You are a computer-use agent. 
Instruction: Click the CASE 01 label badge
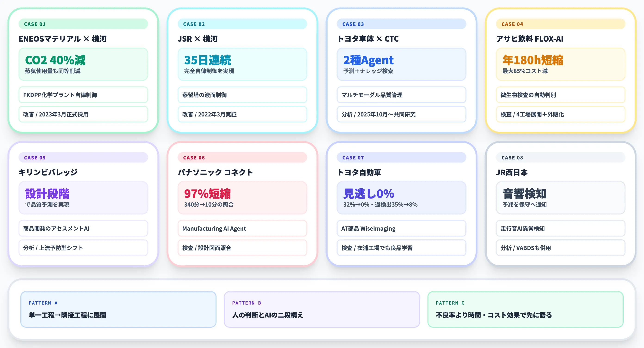pos(83,24)
